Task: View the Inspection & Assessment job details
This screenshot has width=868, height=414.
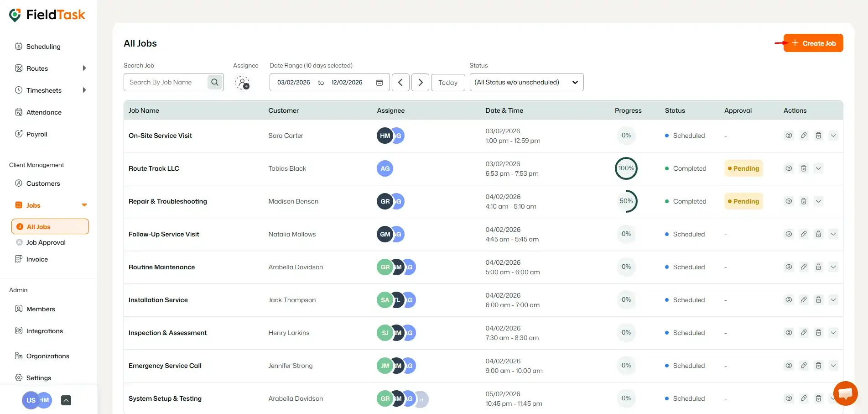Action: [789, 333]
